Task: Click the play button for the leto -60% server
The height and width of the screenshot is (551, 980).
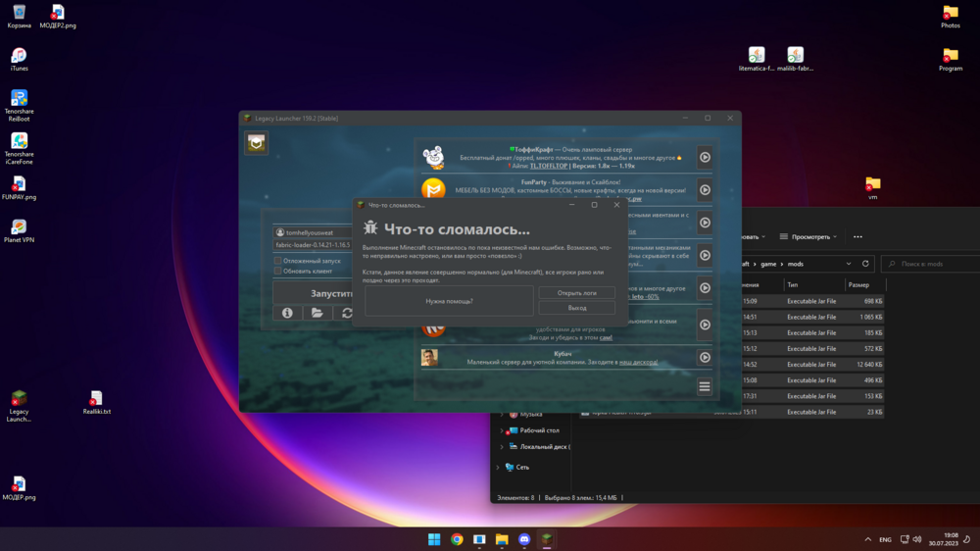Action: click(705, 287)
